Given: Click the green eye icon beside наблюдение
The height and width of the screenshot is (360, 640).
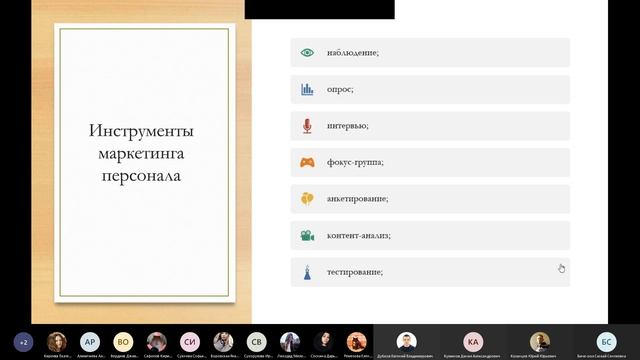Looking at the screenshot, I should (x=307, y=53).
